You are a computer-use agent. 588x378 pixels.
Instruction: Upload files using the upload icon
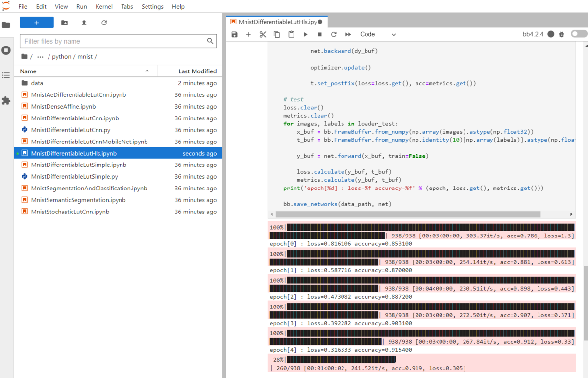pos(83,23)
